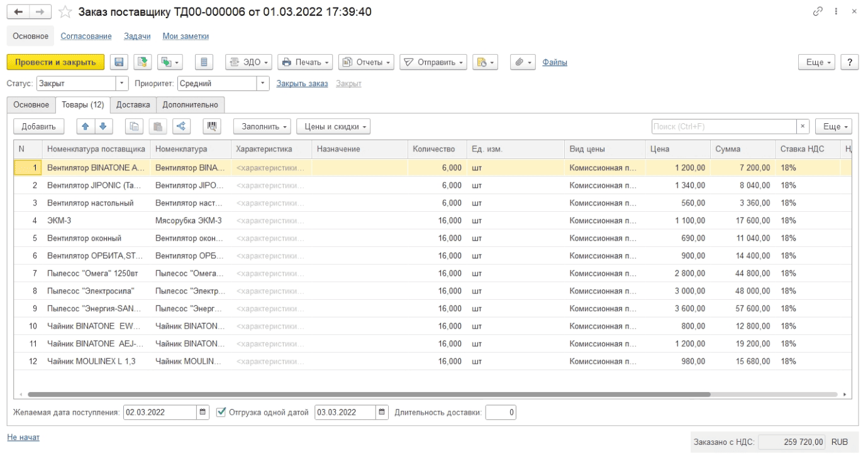
Task: Switch to the Товары (12) tab
Action: pos(82,105)
